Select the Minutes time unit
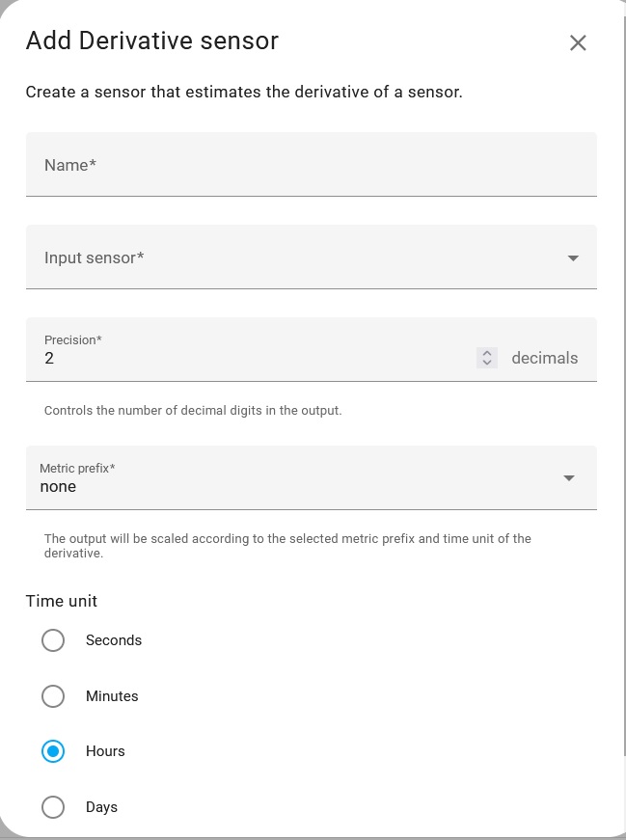This screenshot has height=840, width=626. click(x=53, y=695)
